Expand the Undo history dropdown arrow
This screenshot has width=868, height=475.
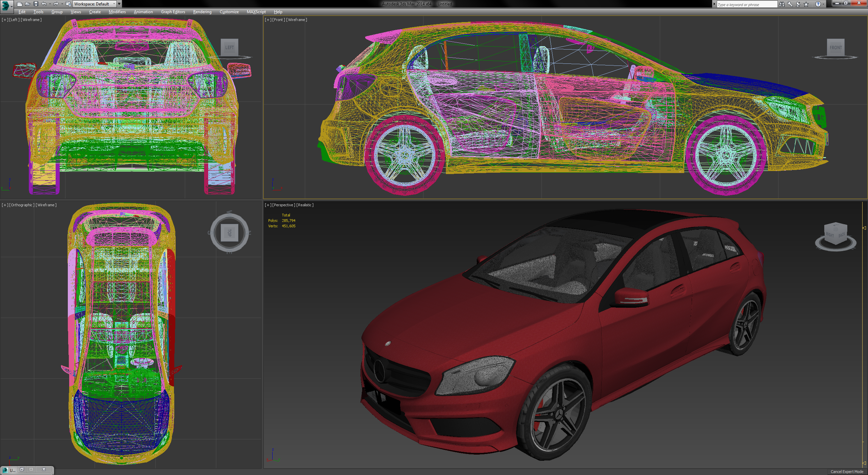[x=50, y=4]
